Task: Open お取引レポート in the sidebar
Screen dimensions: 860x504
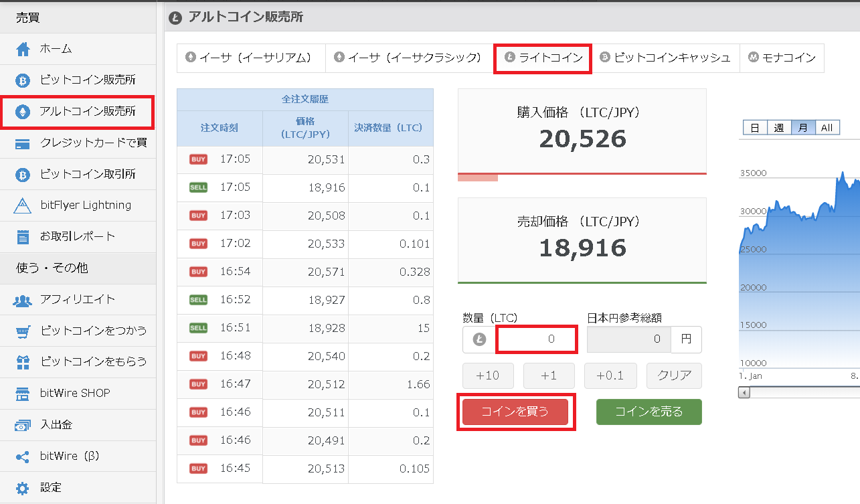Action: (78, 236)
